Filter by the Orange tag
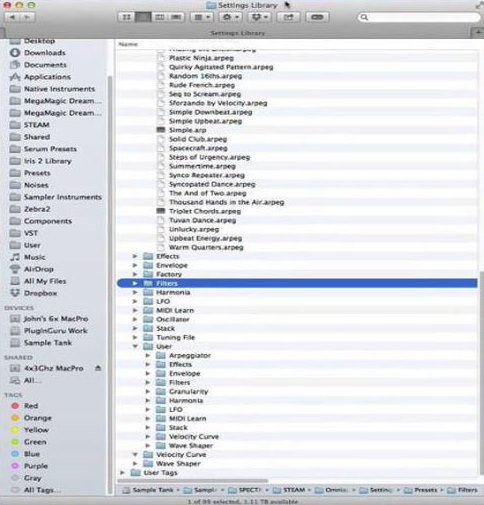This screenshot has height=505, width=484. (38, 417)
